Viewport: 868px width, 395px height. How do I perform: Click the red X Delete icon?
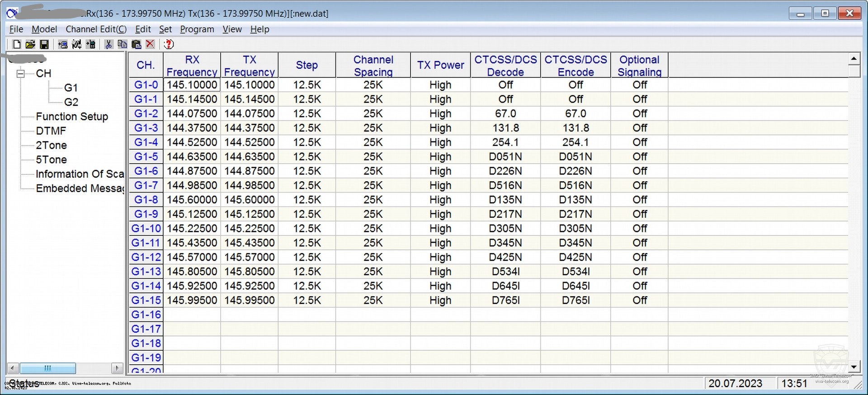click(151, 44)
